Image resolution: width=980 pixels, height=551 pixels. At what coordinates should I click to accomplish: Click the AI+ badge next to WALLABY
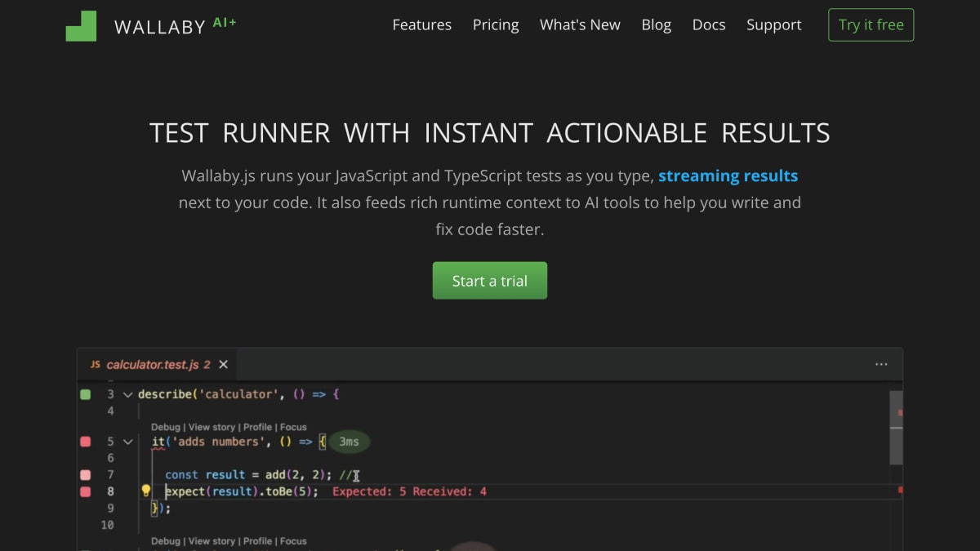pyautogui.click(x=225, y=22)
